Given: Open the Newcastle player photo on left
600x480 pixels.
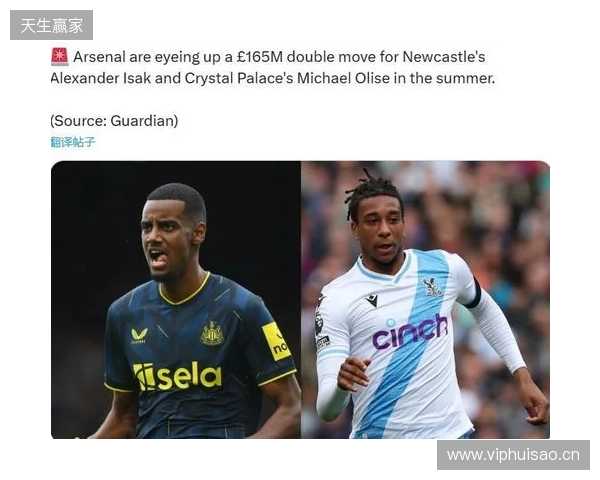Looking at the screenshot, I should (176, 300).
